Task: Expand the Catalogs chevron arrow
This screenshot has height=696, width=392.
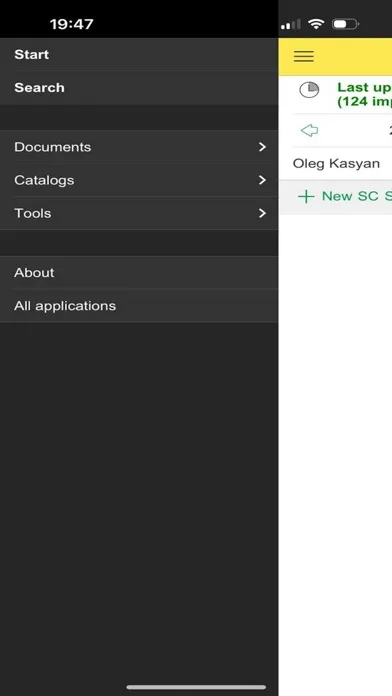Action: point(262,180)
